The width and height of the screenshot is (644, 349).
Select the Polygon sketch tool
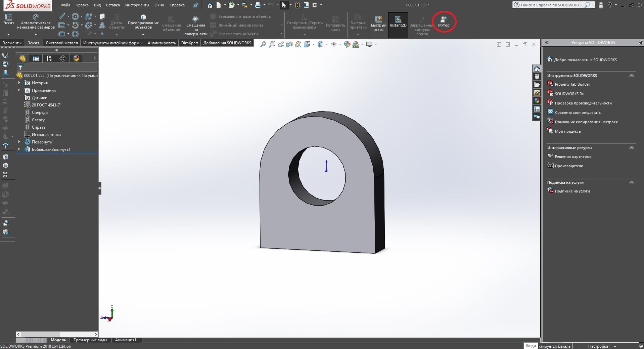[75, 34]
